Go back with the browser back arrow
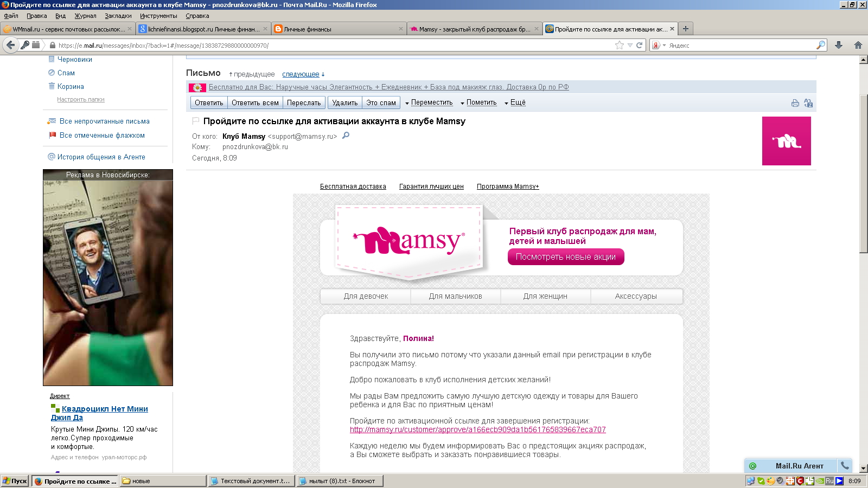Viewport: 868px width, 488px height. click(10, 45)
